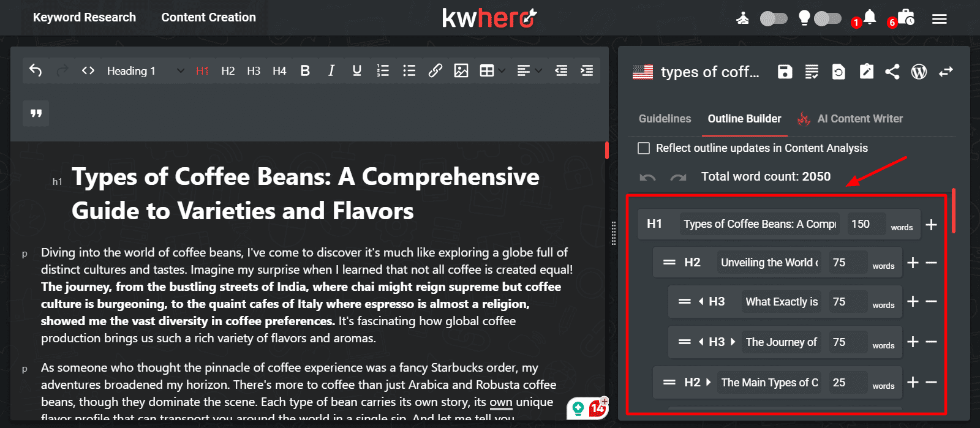Expand the table insertion dropdown
980x428 pixels.
click(x=502, y=71)
